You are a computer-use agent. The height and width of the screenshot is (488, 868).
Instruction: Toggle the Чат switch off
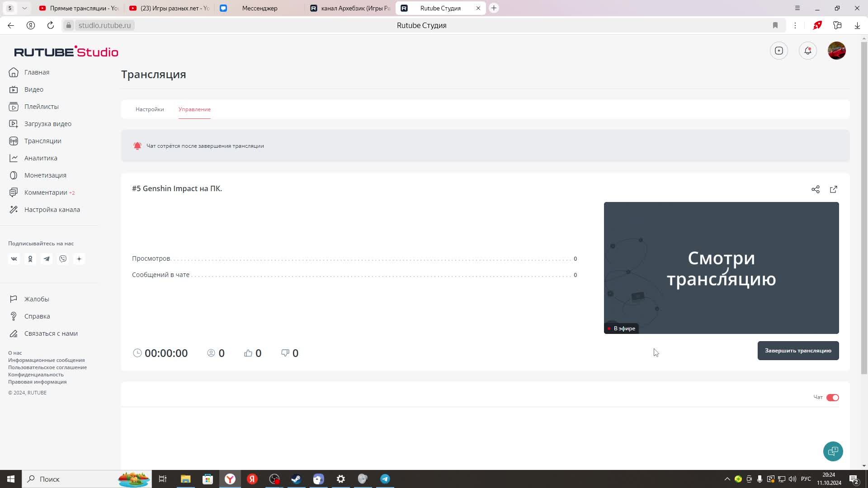point(832,398)
